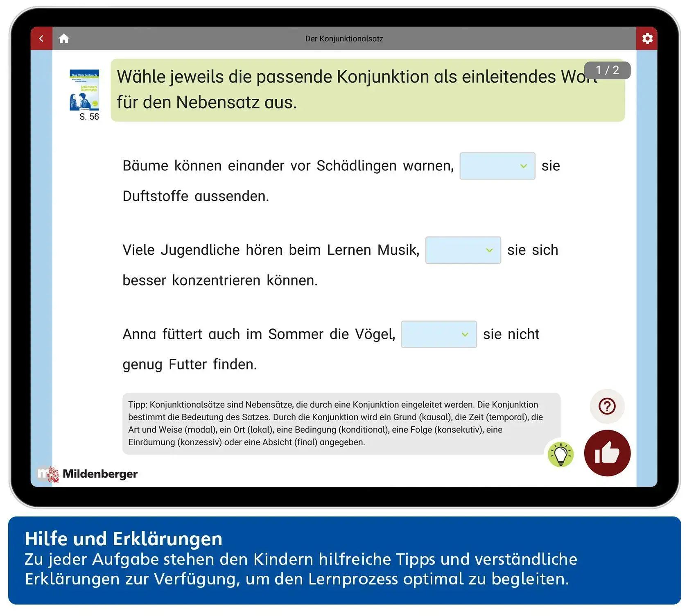Check answers with the thumbs-up button

607,453
